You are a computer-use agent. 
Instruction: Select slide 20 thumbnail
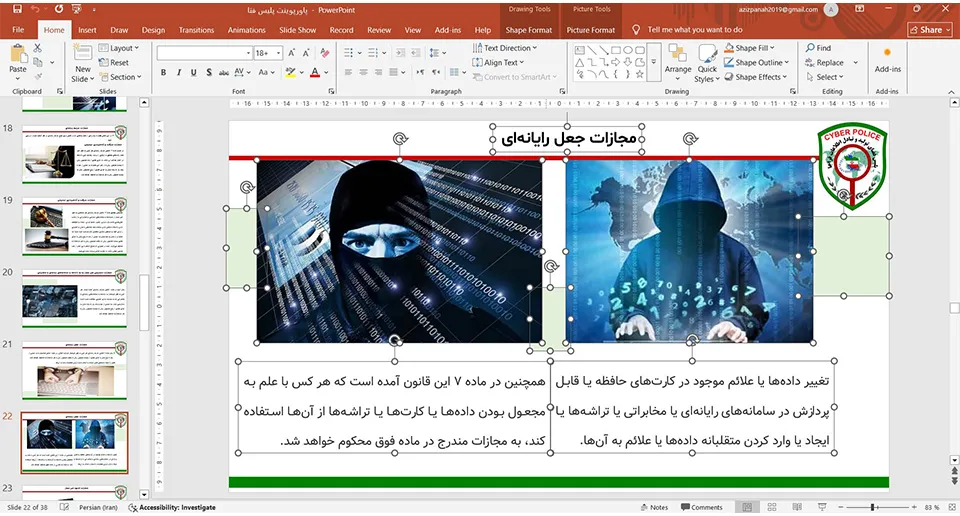(x=74, y=299)
